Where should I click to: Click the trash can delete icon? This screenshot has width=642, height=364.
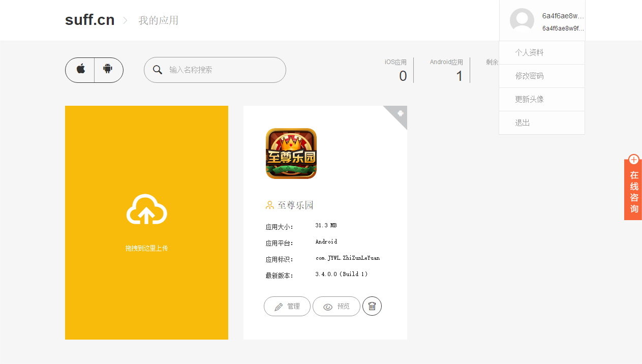pyautogui.click(x=372, y=306)
